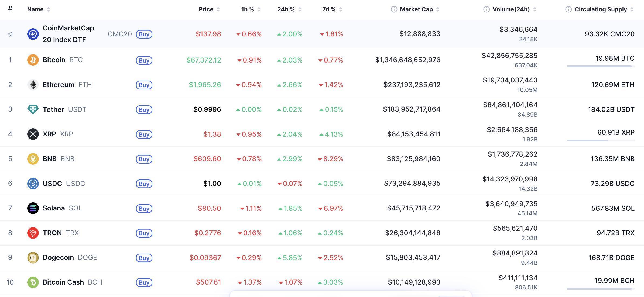Toggle sorting on the Name column

tap(49, 9)
